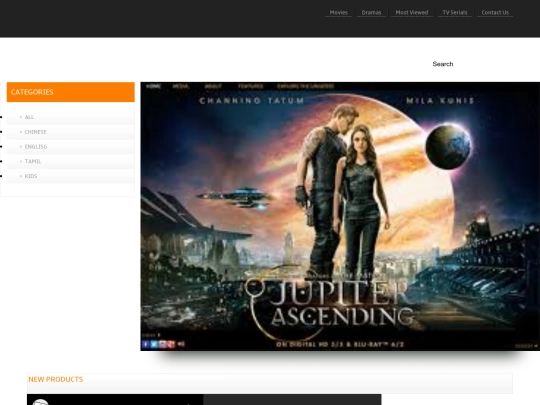Click Facebook icon in banner
The width and height of the screenshot is (540, 405).
point(146,344)
